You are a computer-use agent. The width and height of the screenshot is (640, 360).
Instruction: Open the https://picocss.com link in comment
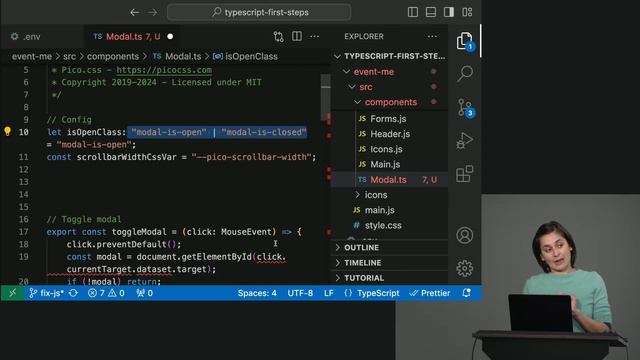[164, 70]
